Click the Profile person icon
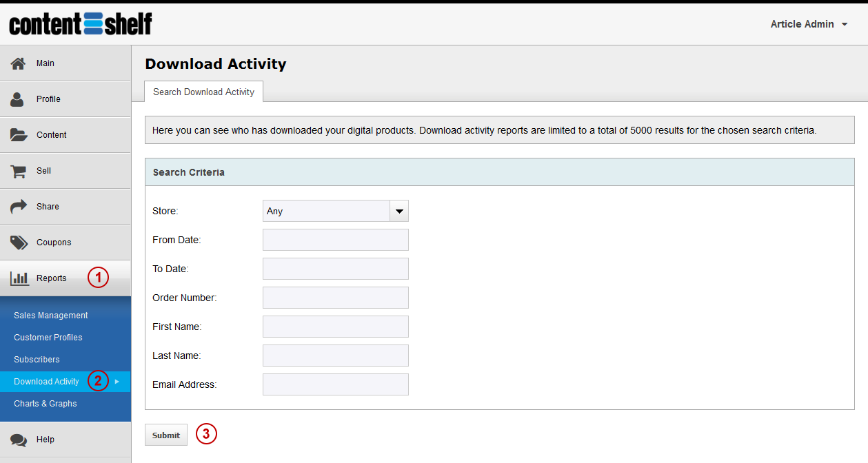The height and width of the screenshot is (463, 868). click(x=17, y=99)
